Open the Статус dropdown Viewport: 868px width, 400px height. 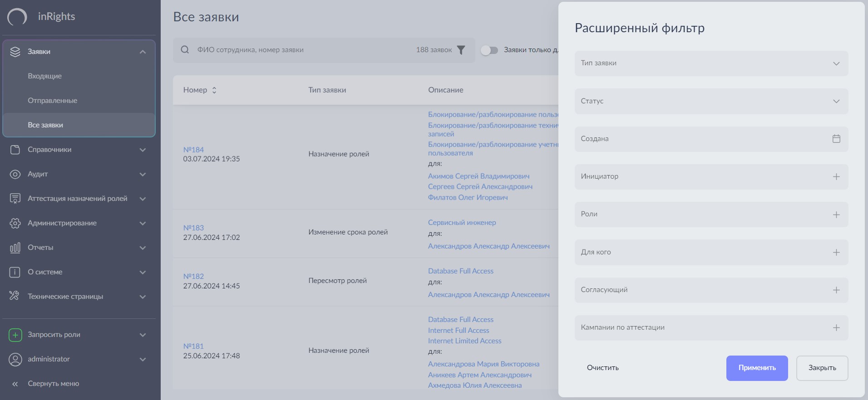pos(711,101)
